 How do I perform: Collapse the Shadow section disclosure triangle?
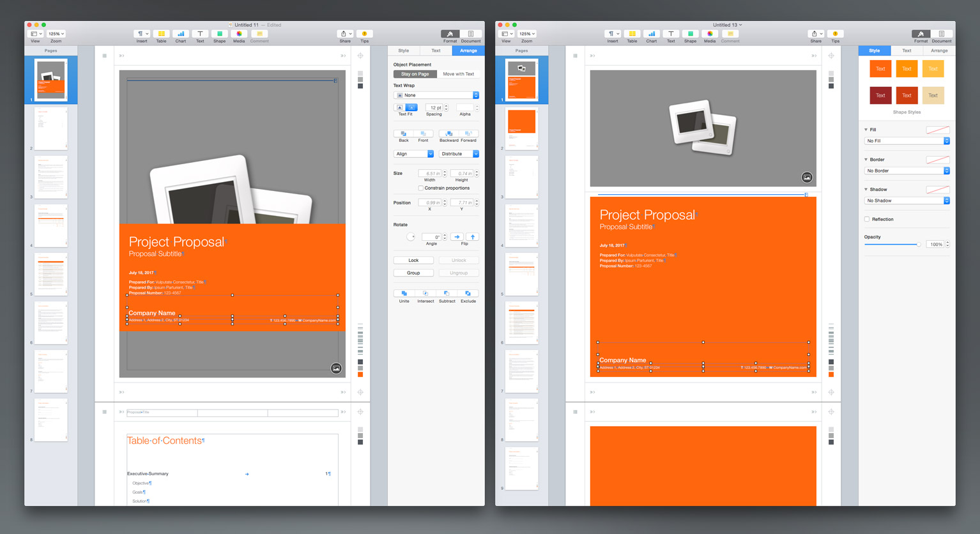866,190
